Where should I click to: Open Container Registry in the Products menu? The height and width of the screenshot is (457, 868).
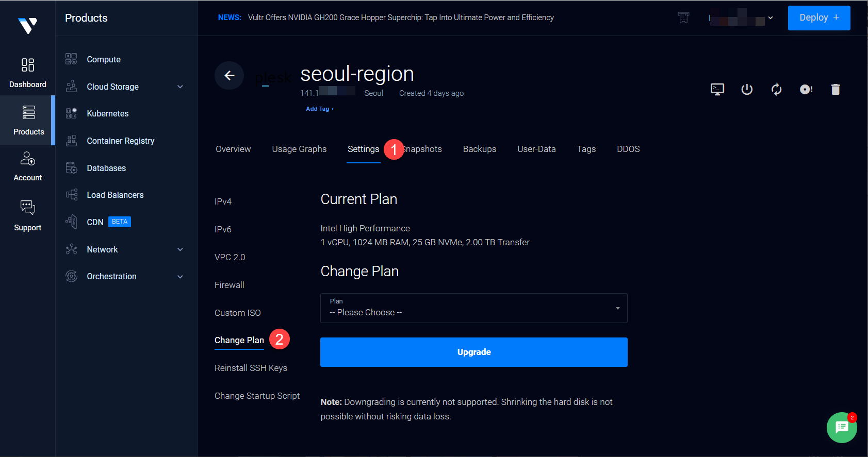point(121,141)
